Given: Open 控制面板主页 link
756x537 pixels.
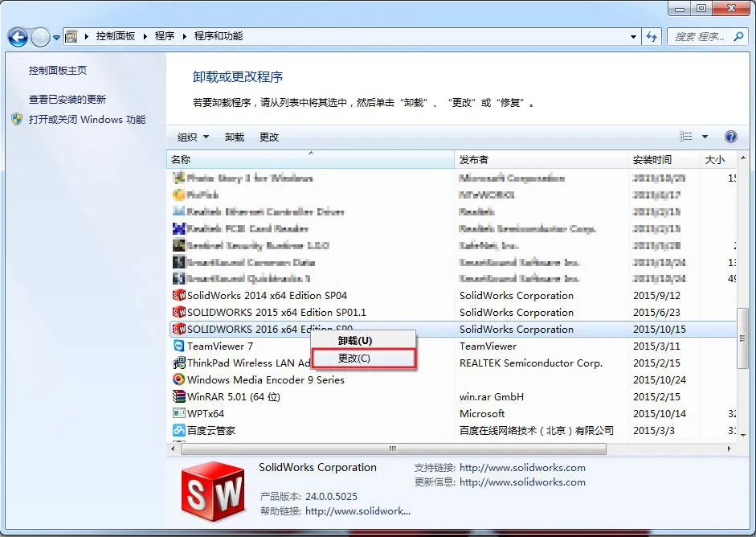Looking at the screenshot, I should [x=58, y=71].
